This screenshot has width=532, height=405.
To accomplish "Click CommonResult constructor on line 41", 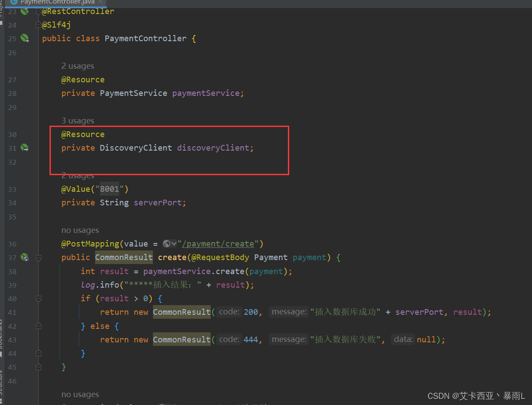I will pos(182,312).
